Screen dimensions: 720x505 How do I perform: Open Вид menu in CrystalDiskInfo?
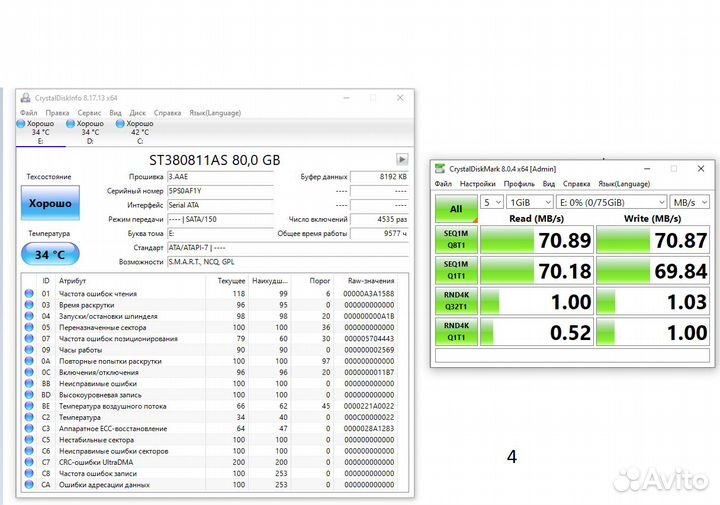click(x=115, y=112)
